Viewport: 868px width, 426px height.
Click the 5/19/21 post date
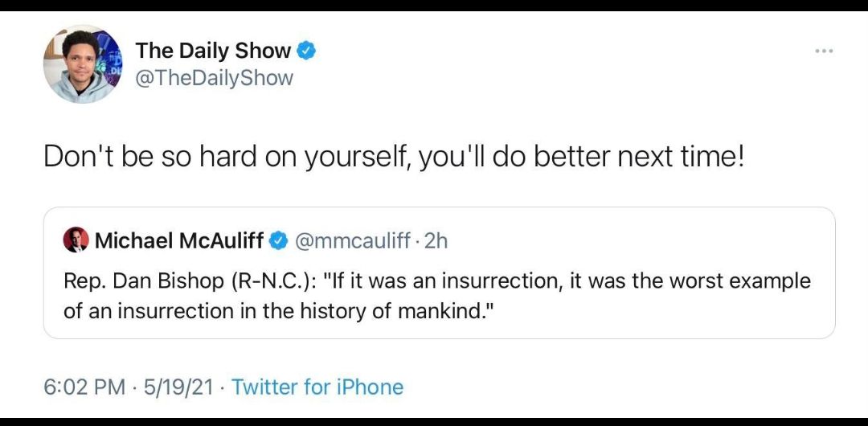point(178,387)
